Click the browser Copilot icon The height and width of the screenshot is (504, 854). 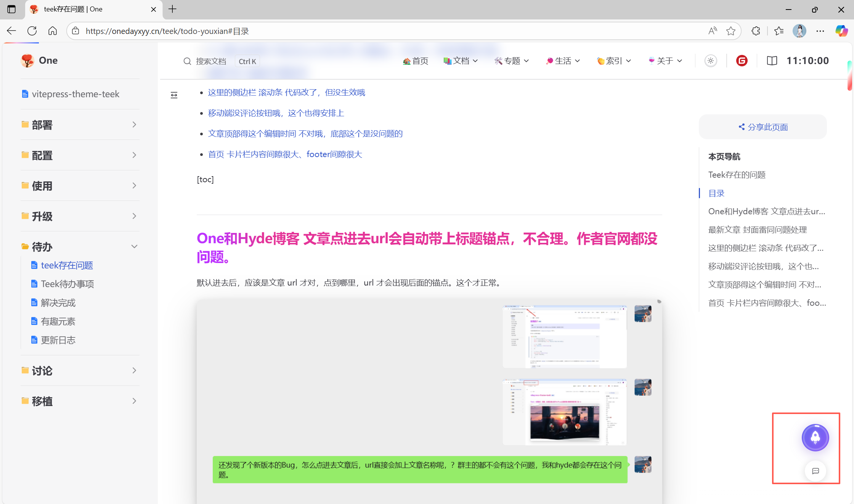[841, 31]
